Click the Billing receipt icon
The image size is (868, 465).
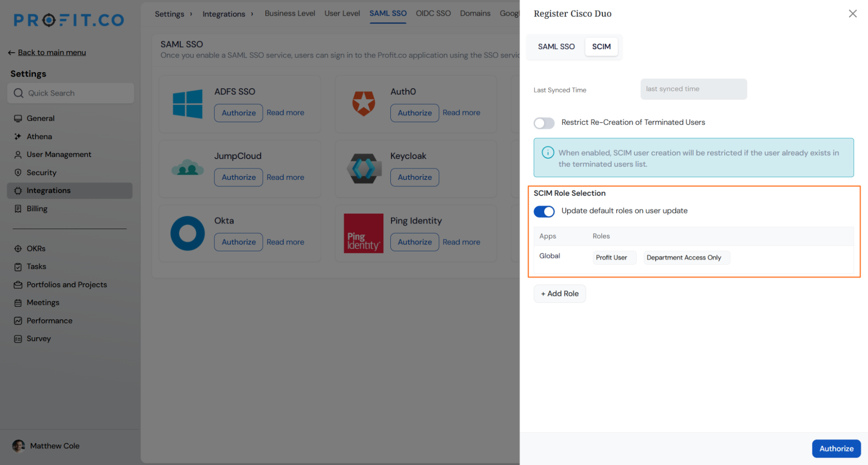pos(18,209)
